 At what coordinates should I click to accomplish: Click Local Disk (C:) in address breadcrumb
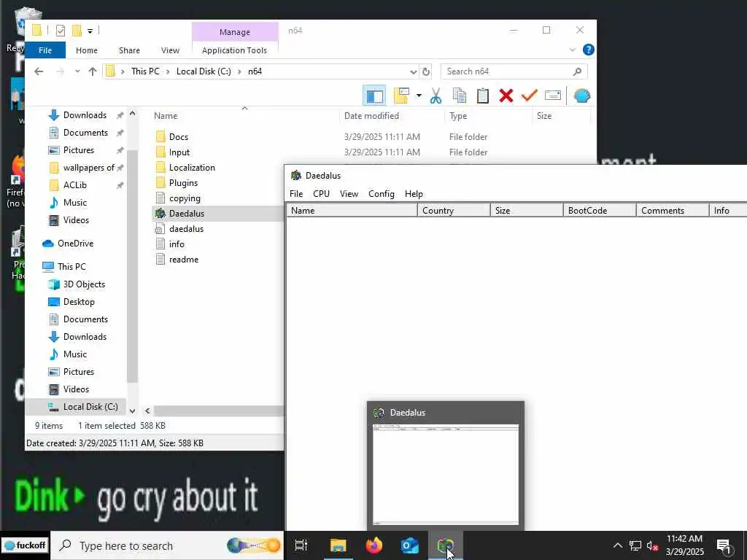pos(204,71)
